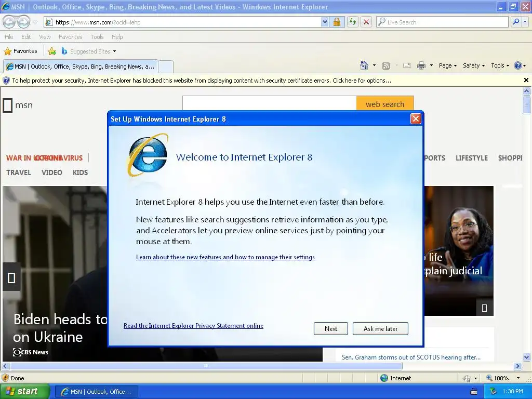Click the search magnifier button
Viewport: 532px width, 399px height.
[x=516, y=22]
